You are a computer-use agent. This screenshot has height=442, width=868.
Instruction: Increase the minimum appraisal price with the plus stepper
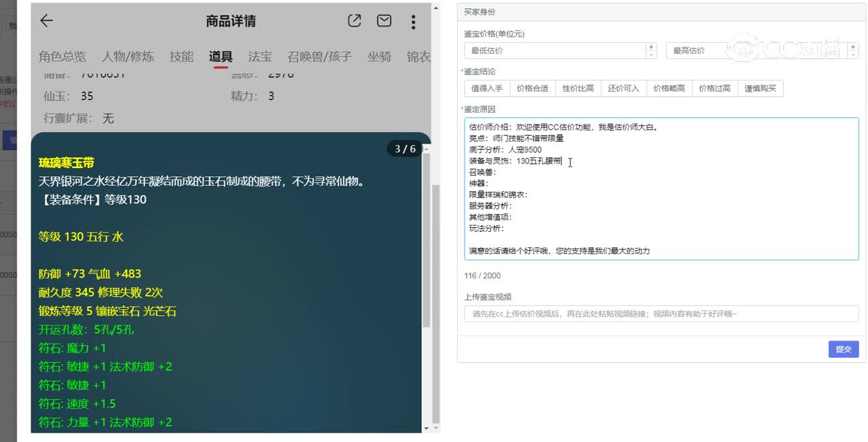pyautogui.click(x=651, y=47)
